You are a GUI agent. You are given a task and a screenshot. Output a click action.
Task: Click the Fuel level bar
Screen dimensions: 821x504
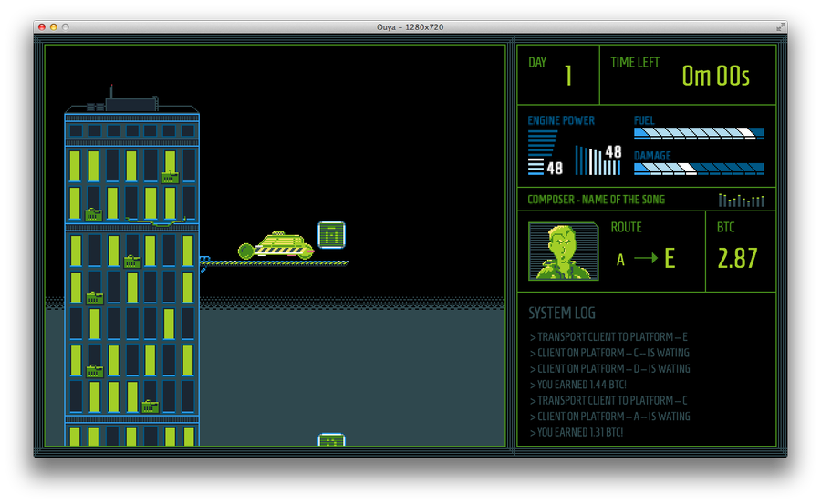pyautogui.click(x=699, y=133)
